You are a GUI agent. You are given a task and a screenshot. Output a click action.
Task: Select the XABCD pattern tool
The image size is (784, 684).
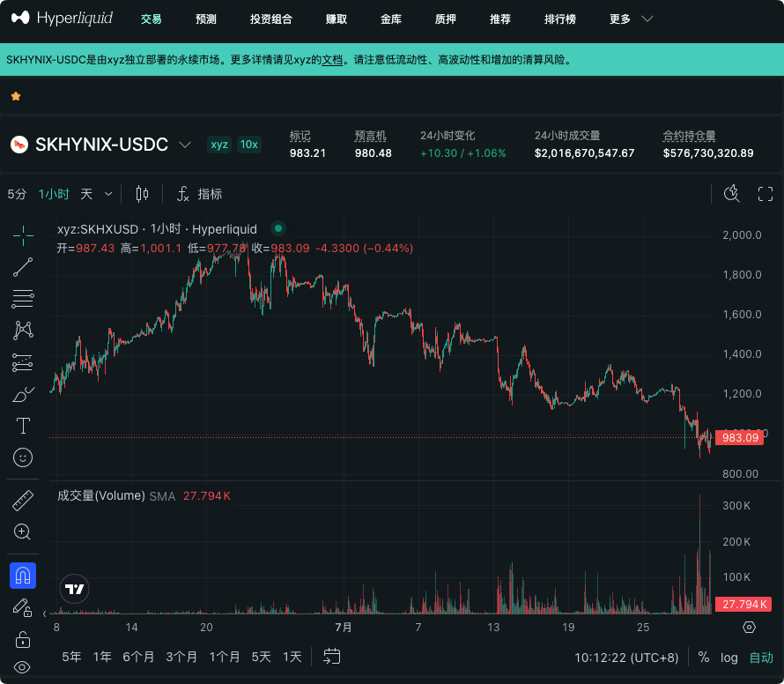[23, 331]
